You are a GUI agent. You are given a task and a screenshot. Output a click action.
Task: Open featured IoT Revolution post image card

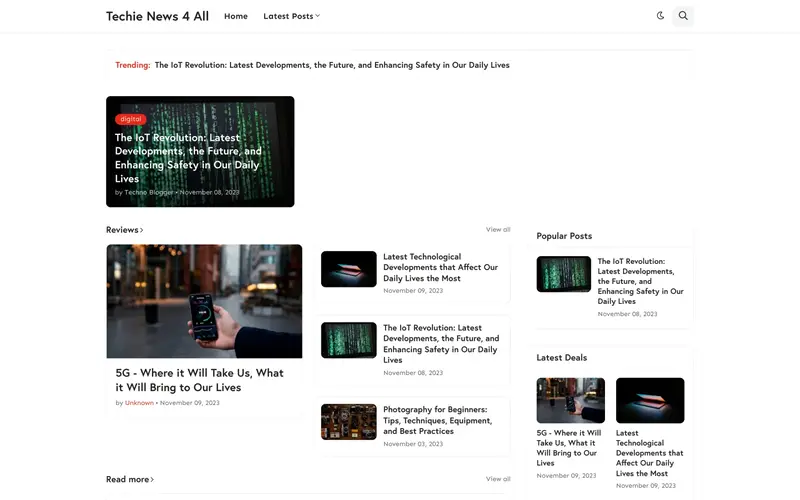point(200,152)
